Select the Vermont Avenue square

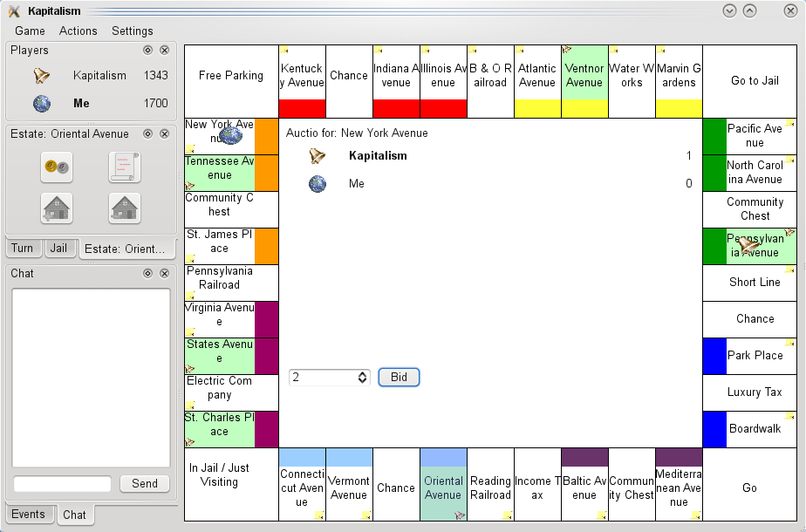(349, 485)
